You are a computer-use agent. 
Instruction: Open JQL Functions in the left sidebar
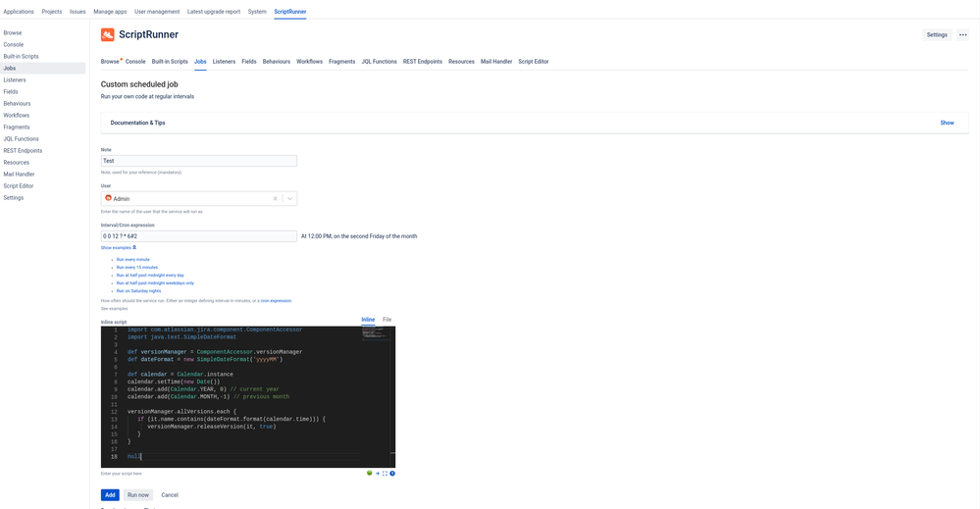pos(21,139)
